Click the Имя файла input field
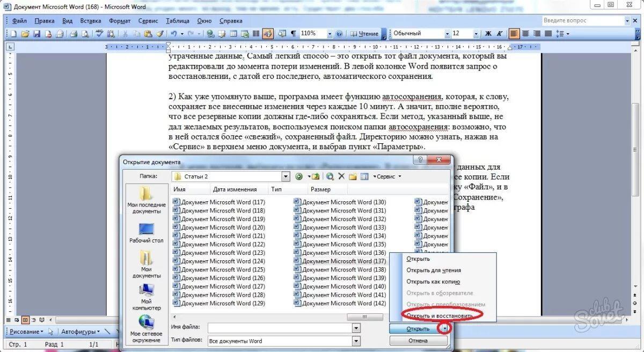This screenshot has width=644, height=352. [280, 327]
